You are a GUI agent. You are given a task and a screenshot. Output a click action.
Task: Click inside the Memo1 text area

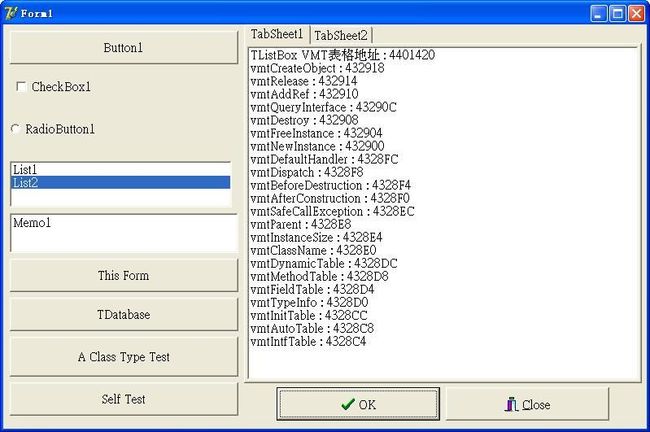(124, 233)
